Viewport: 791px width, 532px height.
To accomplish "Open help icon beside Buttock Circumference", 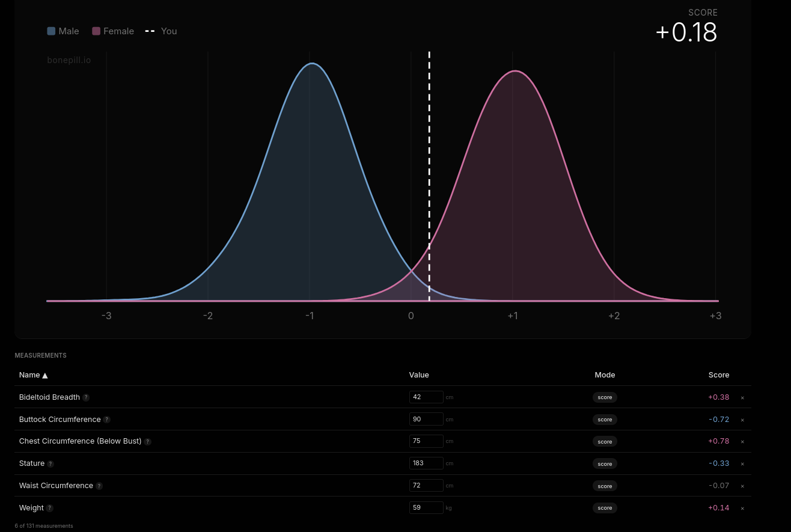I will [x=107, y=420].
